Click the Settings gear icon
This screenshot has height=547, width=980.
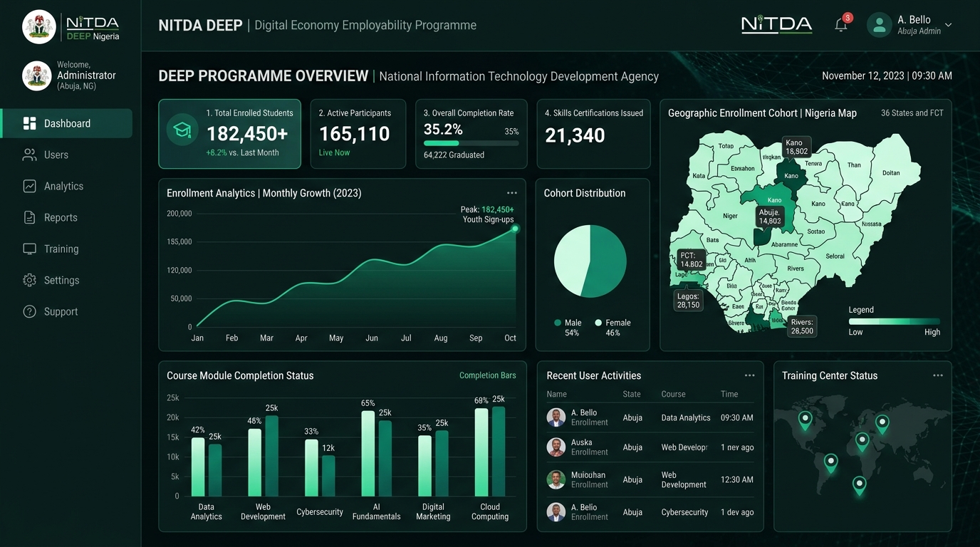[x=29, y=280]
